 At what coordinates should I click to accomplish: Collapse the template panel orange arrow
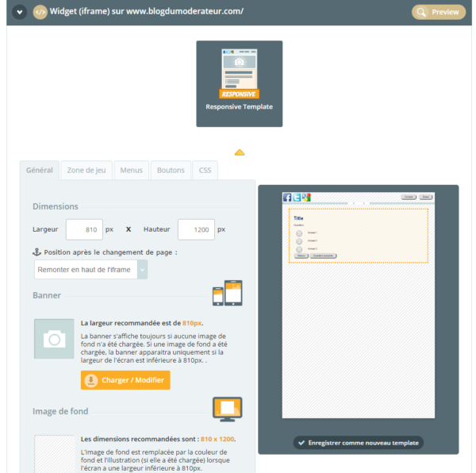click(240, 152)
